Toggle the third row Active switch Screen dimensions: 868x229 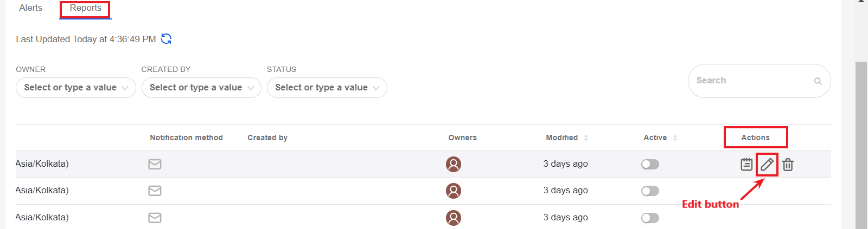point(650,218)
